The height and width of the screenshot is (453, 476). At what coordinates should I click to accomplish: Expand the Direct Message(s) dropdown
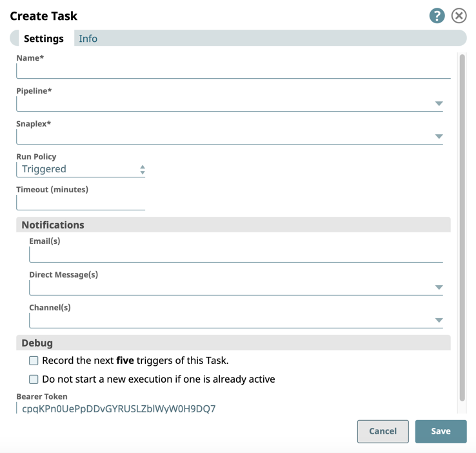[x=439, y=288]
